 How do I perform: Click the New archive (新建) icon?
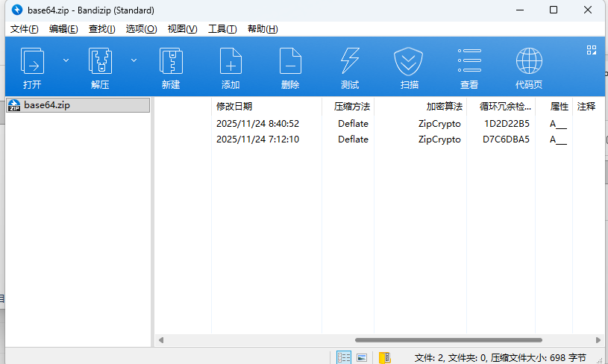171,61
